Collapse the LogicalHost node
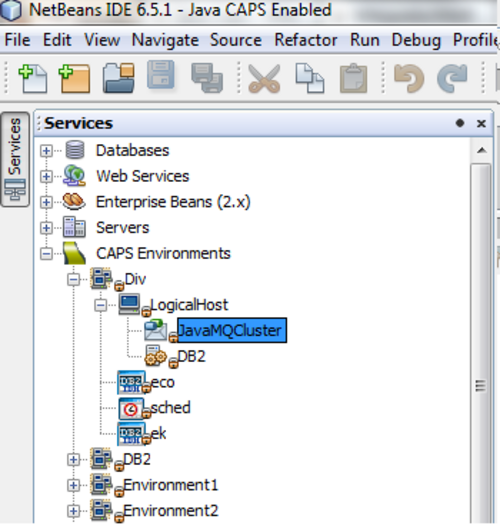500x529 pixels. (100, 305)
